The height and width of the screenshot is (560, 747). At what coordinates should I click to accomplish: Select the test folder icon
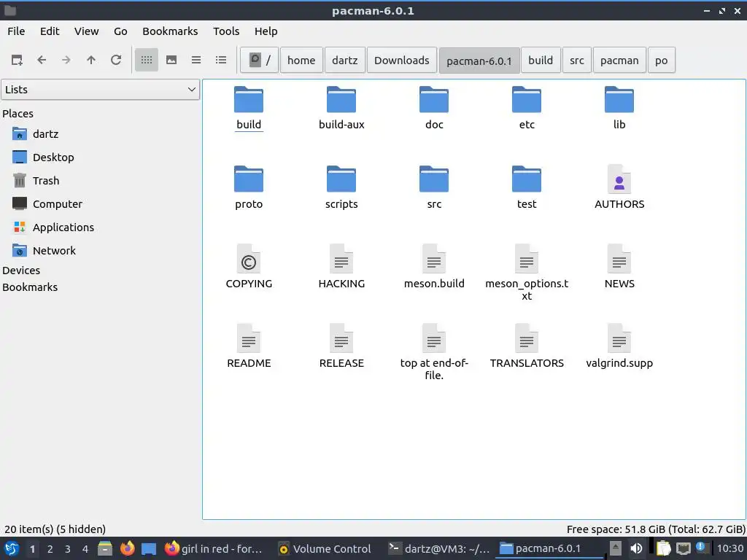[527, 179]
